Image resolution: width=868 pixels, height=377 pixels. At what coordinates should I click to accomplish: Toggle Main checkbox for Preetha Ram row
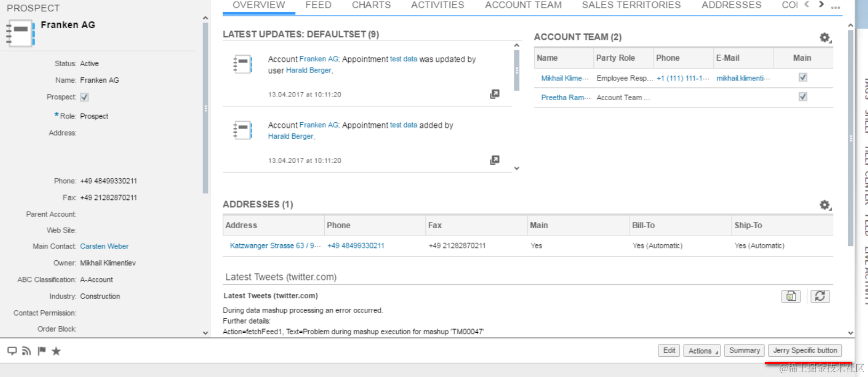tap(803, 97)
